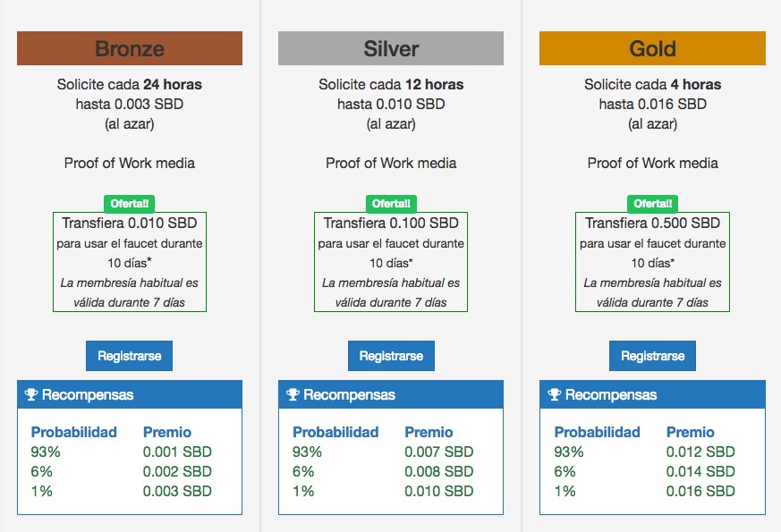This screenshot has height=532, width=781.
Task: Select the brown Bronze title banner
Action: click(130, 48)
